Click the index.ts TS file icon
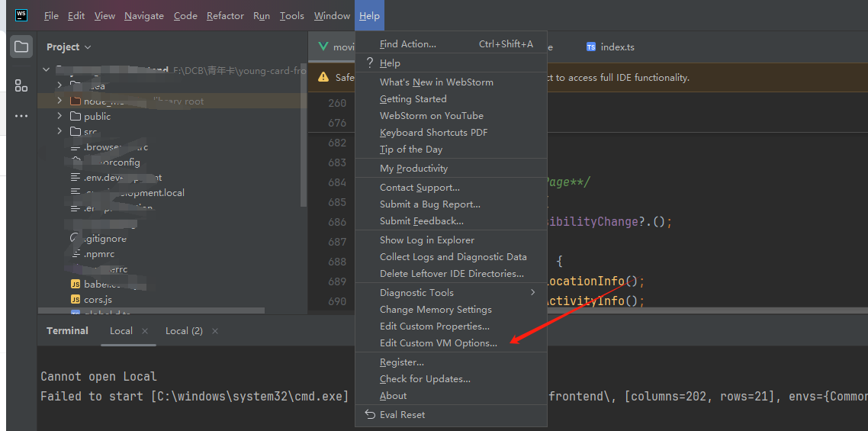 pos(590,47)
